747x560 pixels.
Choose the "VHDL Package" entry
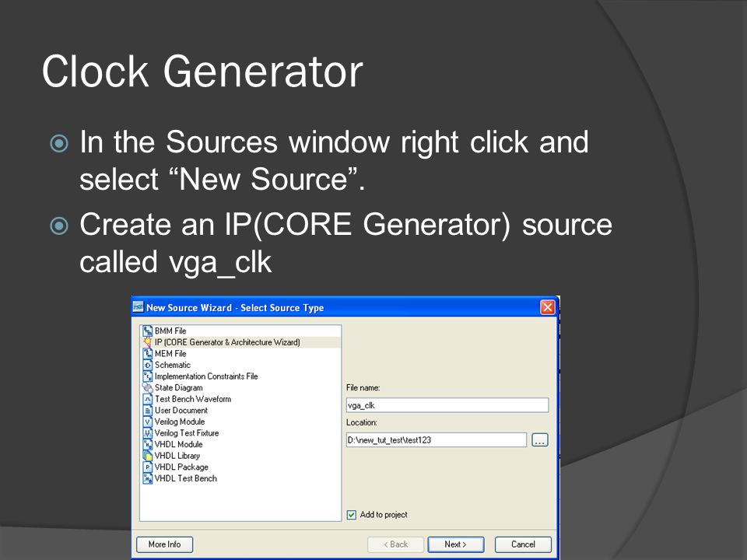[181, 467]
